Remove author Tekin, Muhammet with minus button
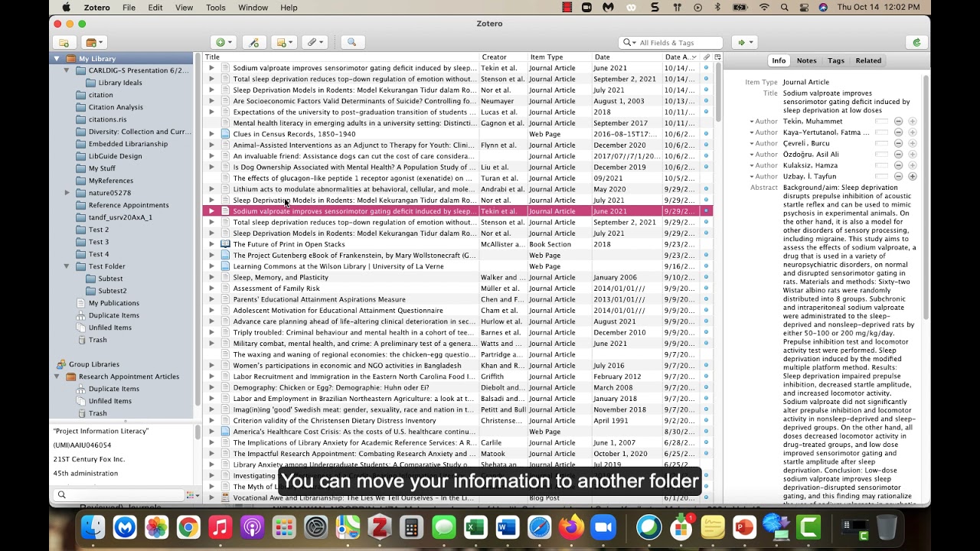This screenshot has width=980, height=551. click(x=899, y=122)
